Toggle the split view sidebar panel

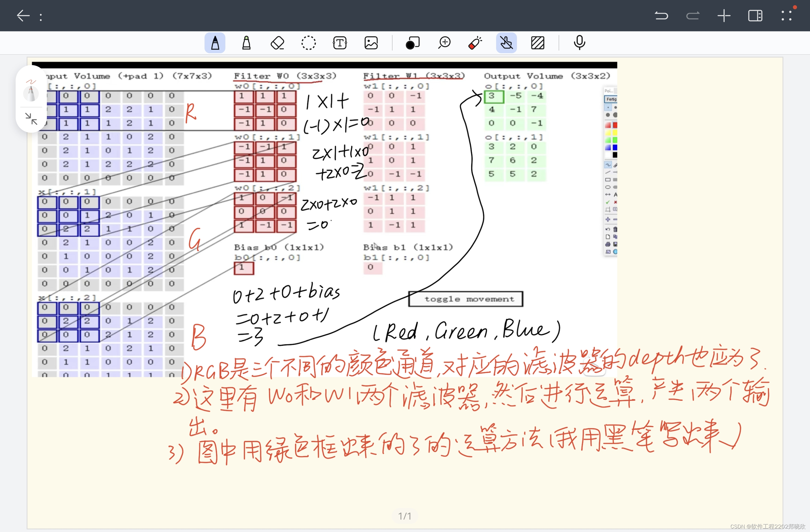click(755, 16)
